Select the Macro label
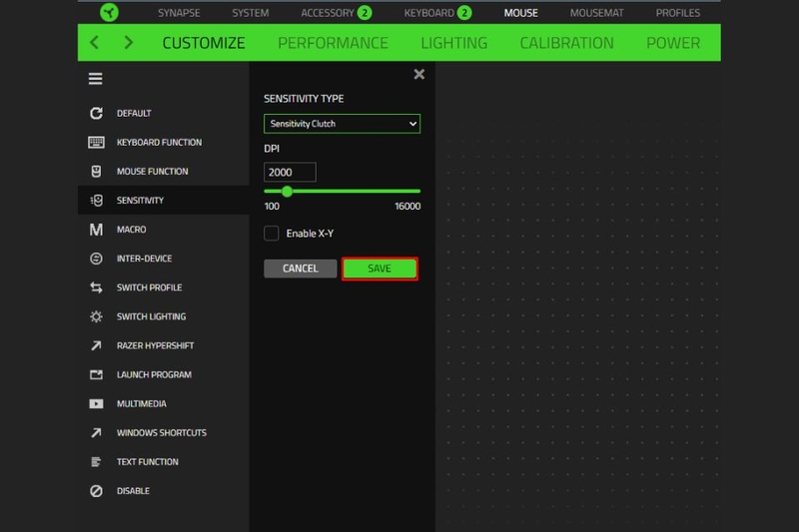The height and width of the screenshot is (532, 799). tap(132, 230)
